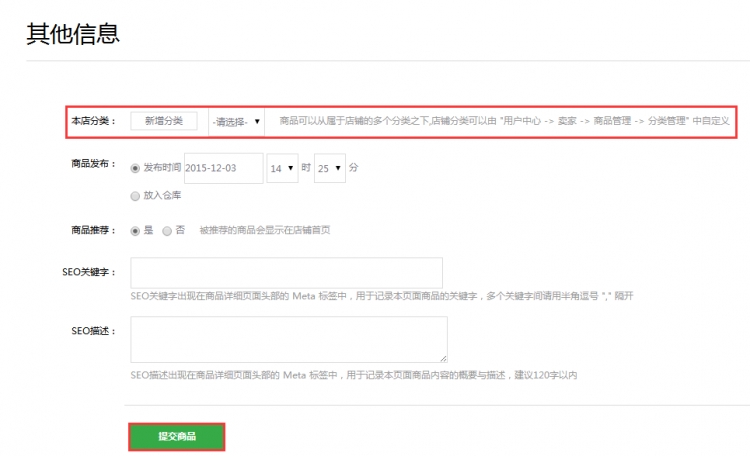Viewport: 750px width, 456px height.
Task: Click the publish date field 2015-12-03
Action: [223, 168]
